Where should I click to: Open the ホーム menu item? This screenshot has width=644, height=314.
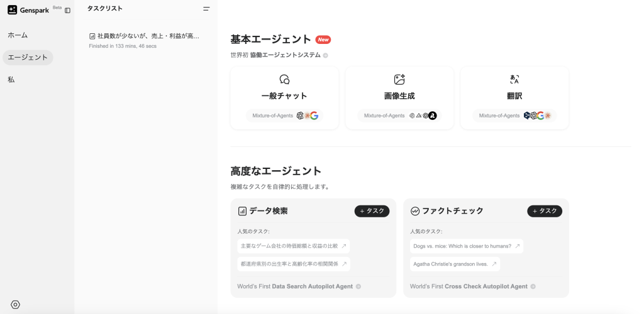(x=18, y=35)
